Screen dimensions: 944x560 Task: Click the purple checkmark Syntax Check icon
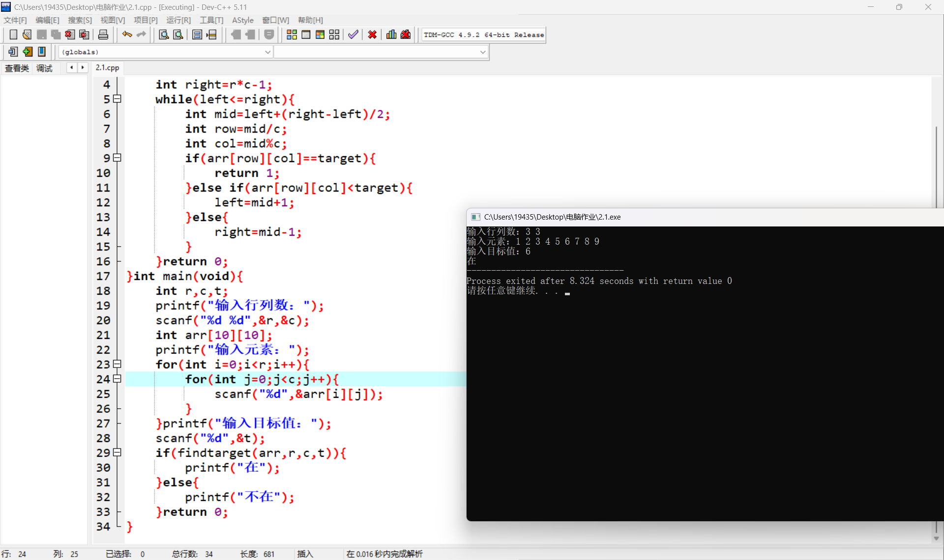pyautogui.click(x=353, y=35)
